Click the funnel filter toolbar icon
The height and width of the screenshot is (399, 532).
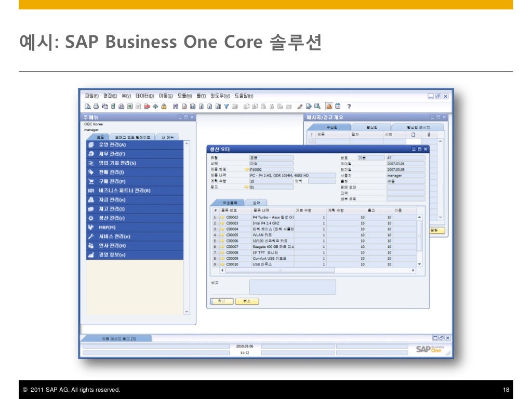[227, 107]
